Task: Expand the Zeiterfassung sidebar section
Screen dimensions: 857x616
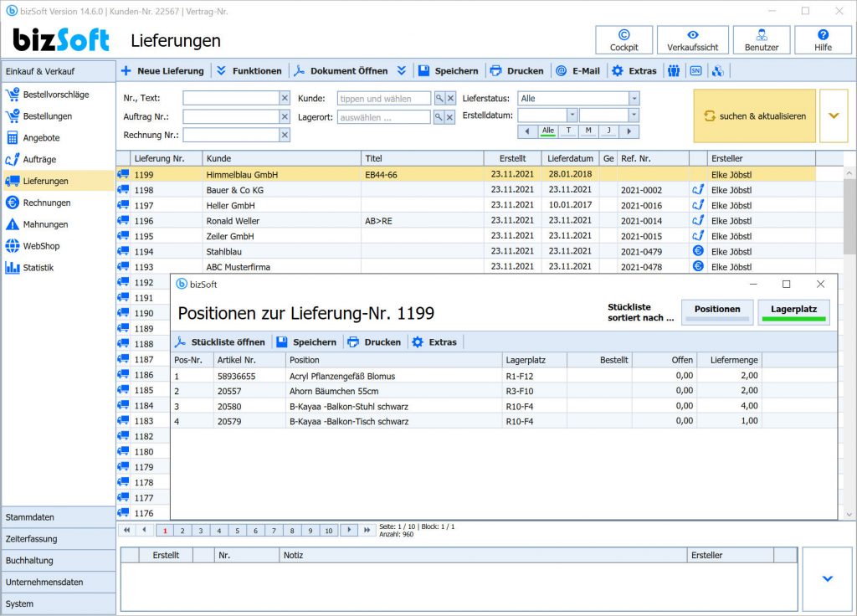Action: point(59,539)
